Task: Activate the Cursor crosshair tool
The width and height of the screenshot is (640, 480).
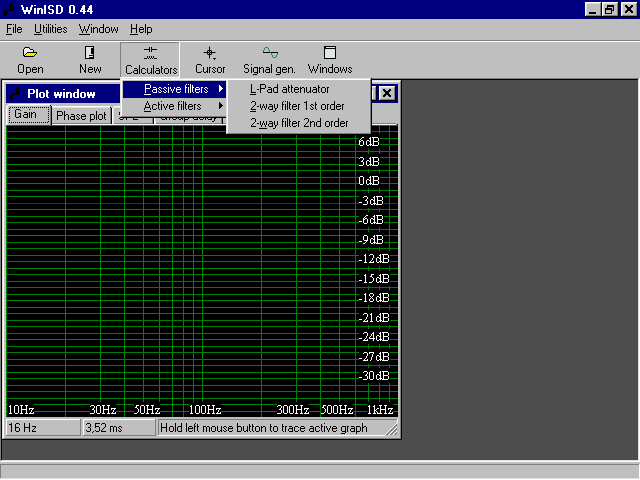Action: point(210,53)
